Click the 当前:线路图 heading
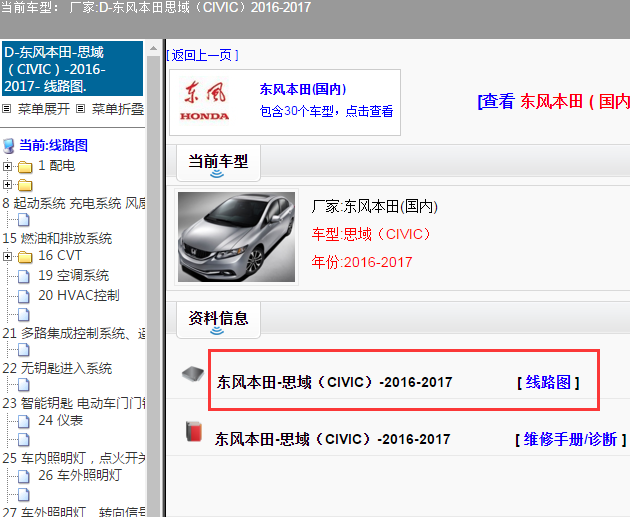The image size is (630, 517). 53,145
